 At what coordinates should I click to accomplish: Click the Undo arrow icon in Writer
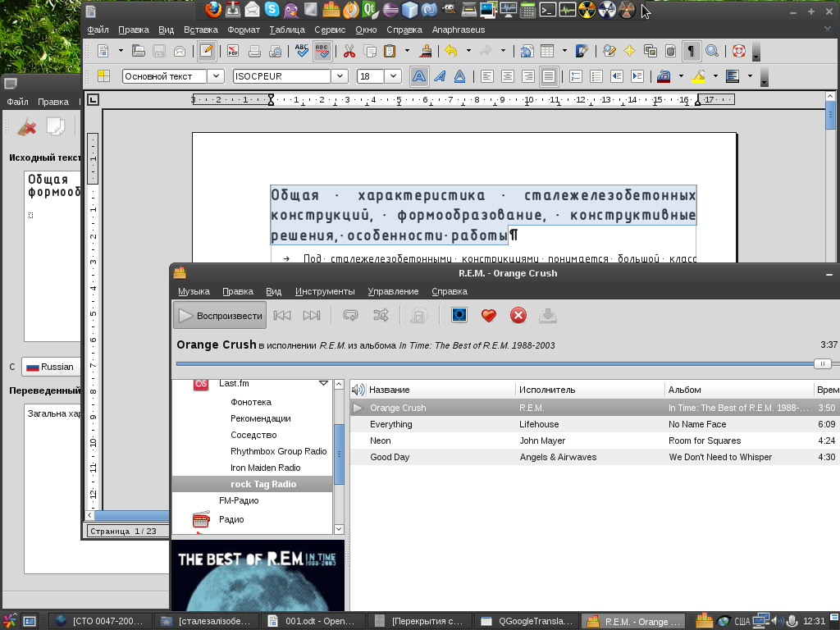tap(451, 51)
